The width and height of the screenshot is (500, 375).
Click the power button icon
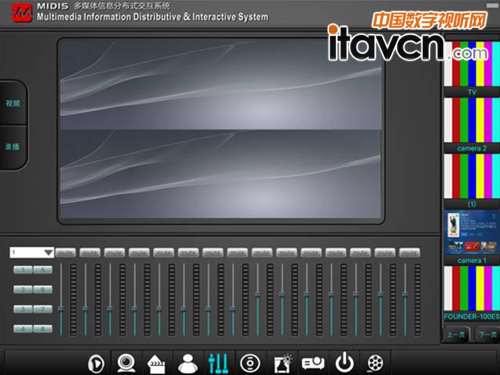(344, 363)
